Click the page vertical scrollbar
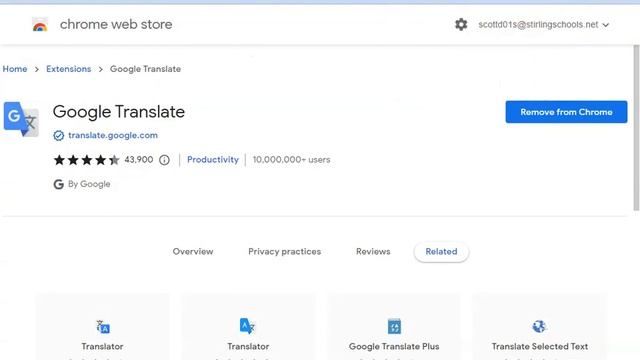 pyautogui.click(x=636, y=128)
